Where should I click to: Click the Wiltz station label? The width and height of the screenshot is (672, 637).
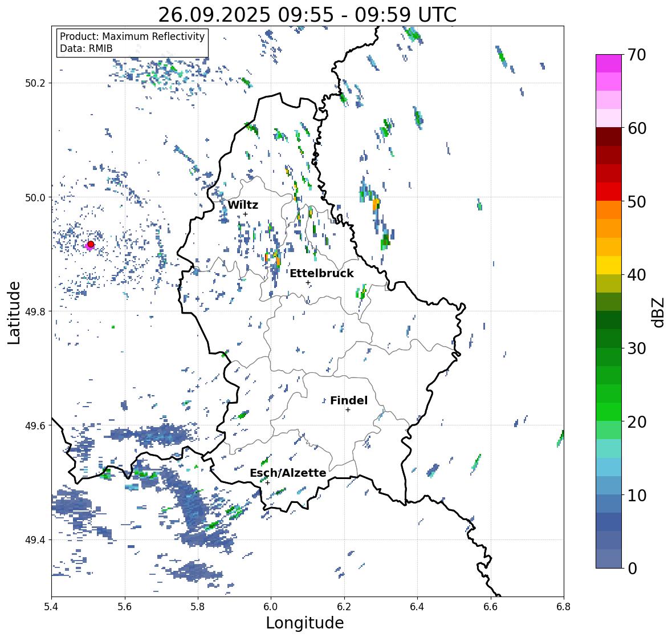243,205
